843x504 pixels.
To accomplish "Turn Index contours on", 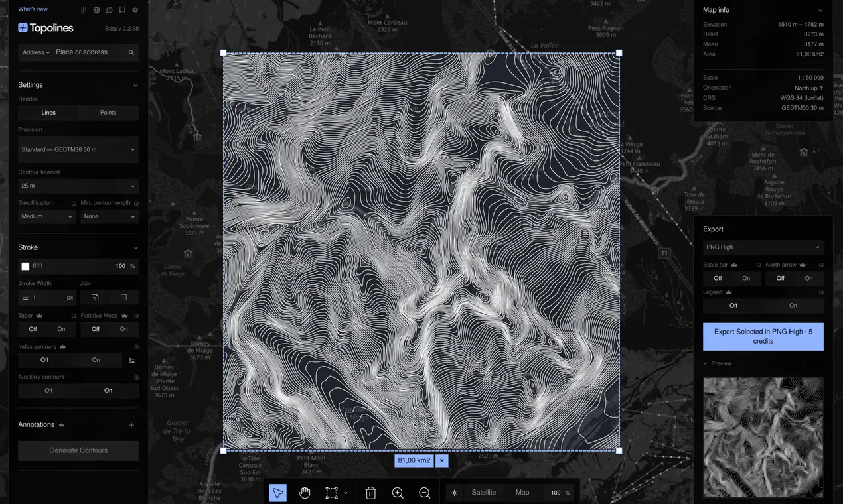I will tap(96, 360).
